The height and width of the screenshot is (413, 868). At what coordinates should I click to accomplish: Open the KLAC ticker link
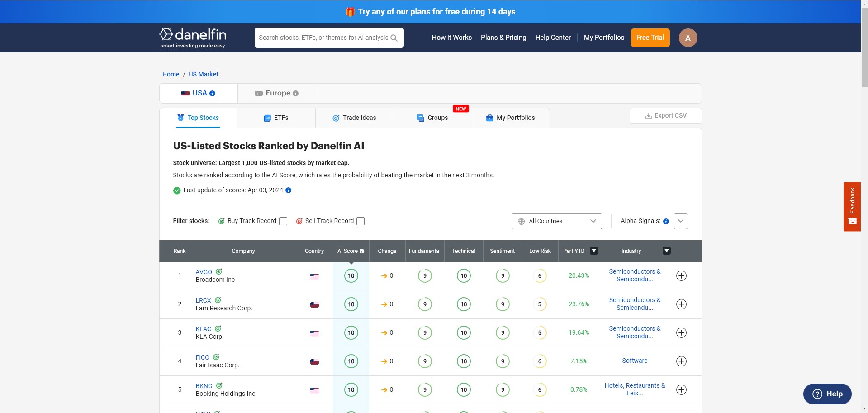pos(204,329)
